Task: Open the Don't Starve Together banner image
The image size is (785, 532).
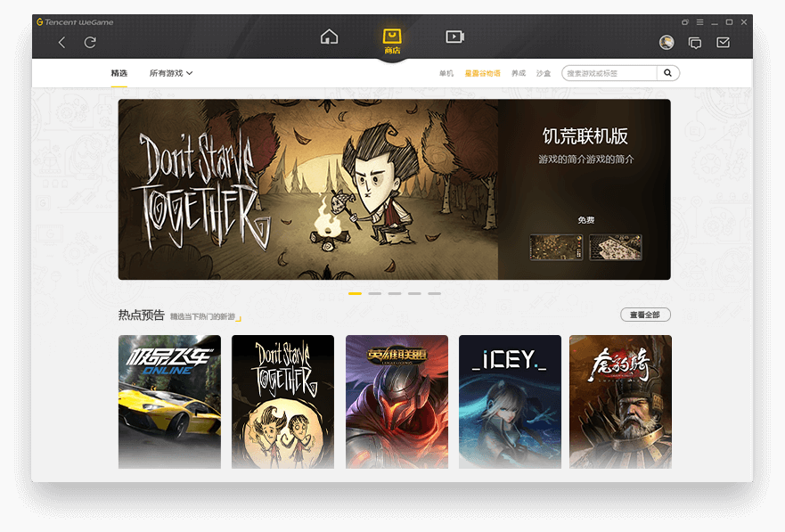Action: tap(308, 189)
